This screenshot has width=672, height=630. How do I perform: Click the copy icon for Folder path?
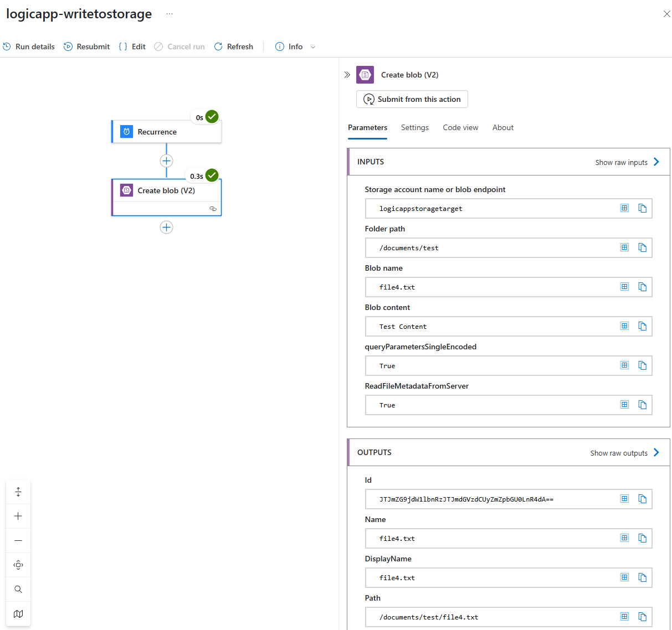[642, 247]
